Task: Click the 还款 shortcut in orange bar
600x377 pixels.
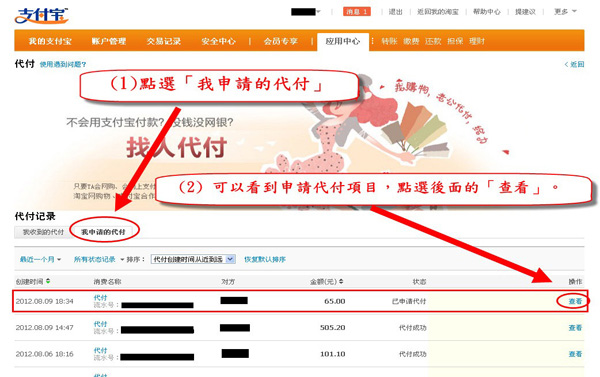Action: click(433, 41)
